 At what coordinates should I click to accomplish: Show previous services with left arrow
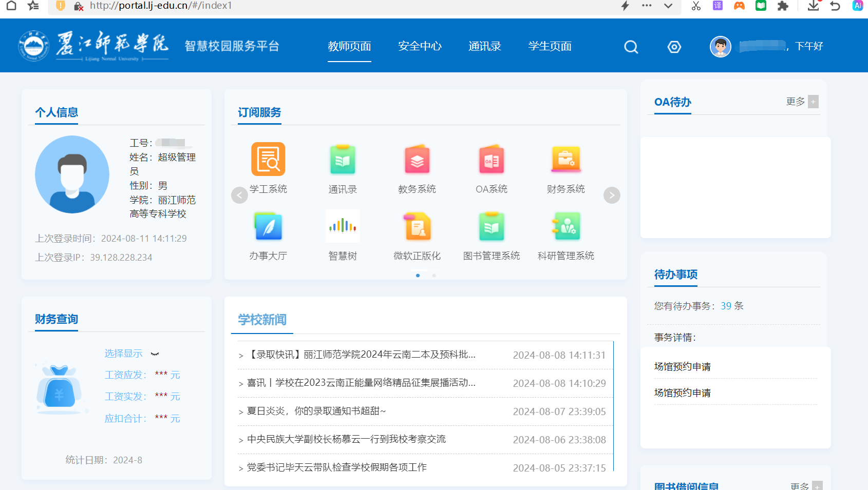239,195
